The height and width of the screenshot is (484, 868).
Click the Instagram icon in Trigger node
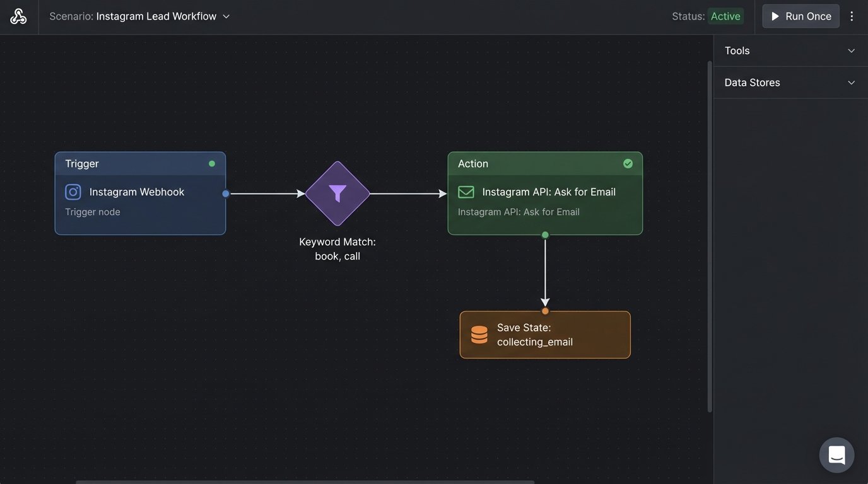[x=73, y=192]
